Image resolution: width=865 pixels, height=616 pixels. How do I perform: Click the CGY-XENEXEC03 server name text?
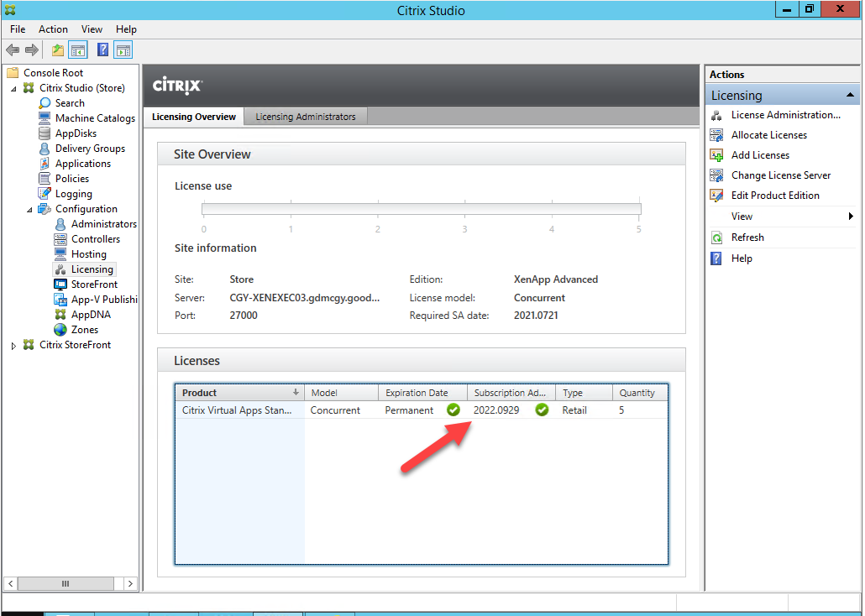(x=305, y=298)
